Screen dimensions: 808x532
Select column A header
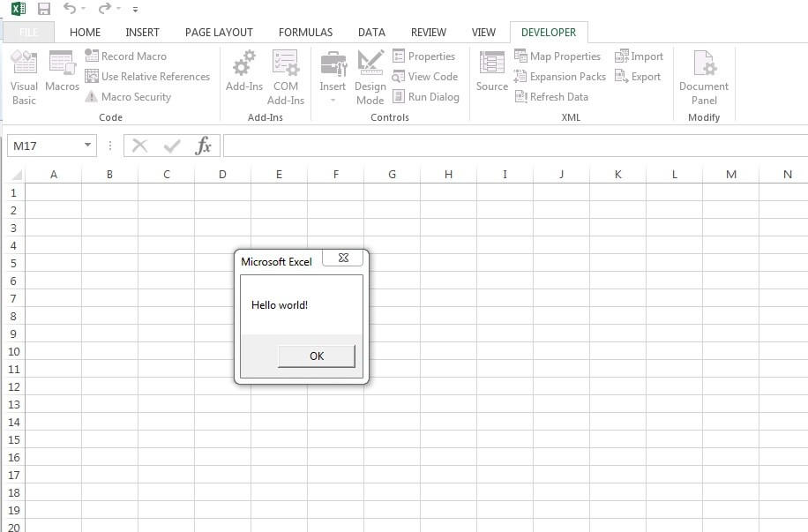click(54, 174)
